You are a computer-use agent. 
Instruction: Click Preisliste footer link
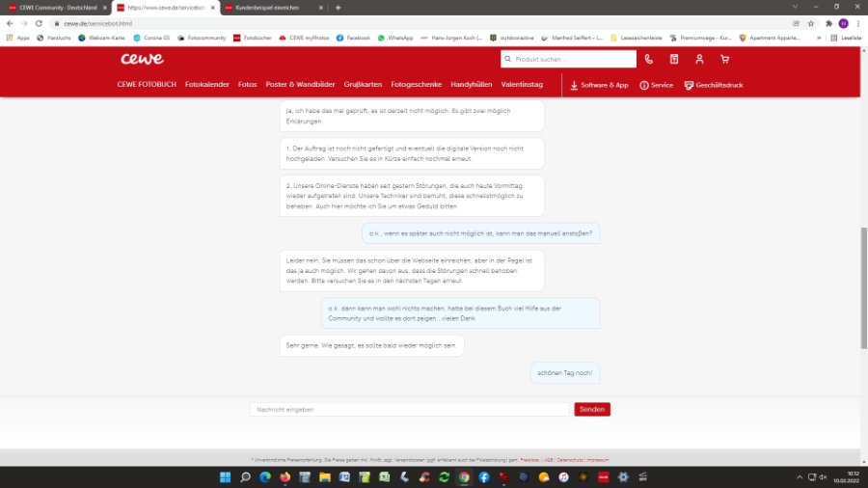tap(529, 460)
